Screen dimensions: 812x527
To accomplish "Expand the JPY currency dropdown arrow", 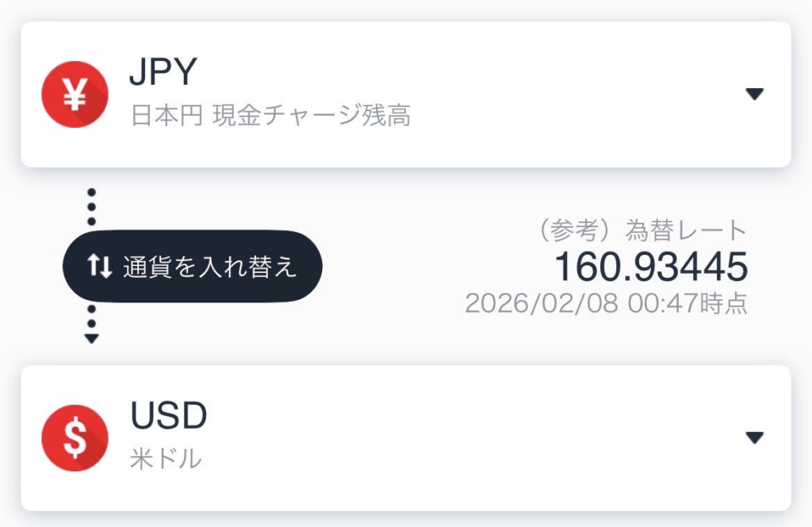I will (x=754, y=94).
